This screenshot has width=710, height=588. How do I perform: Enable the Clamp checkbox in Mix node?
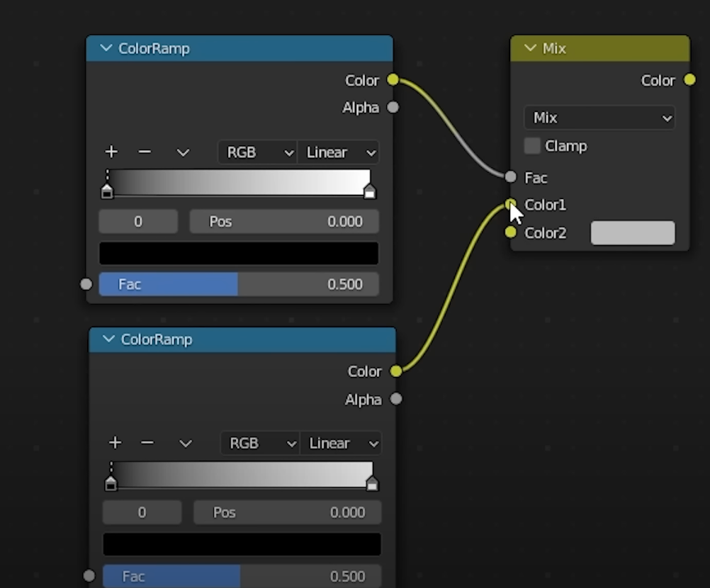pyautogui.click(x=532, y=146)
